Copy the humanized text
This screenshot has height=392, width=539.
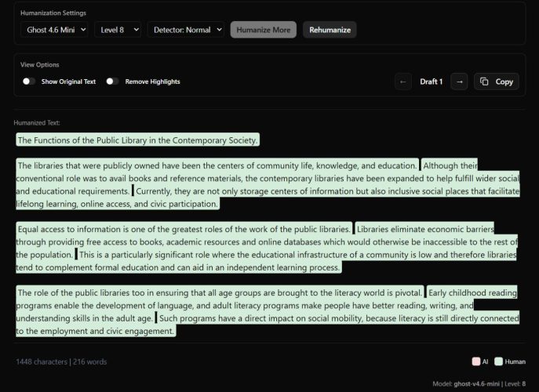pos(496,82)
